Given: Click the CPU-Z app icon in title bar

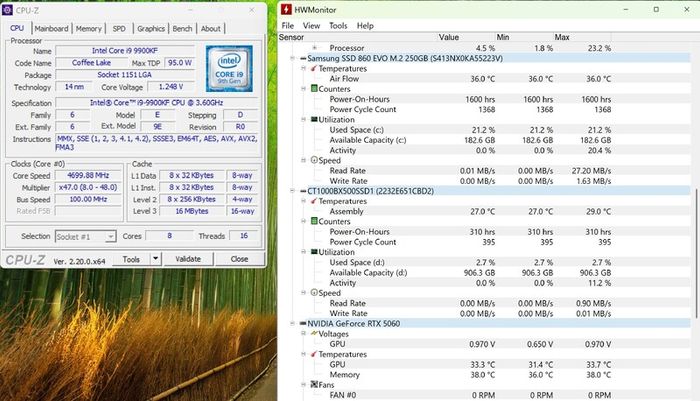Looking at the screenshot, I should click(8, 10).
